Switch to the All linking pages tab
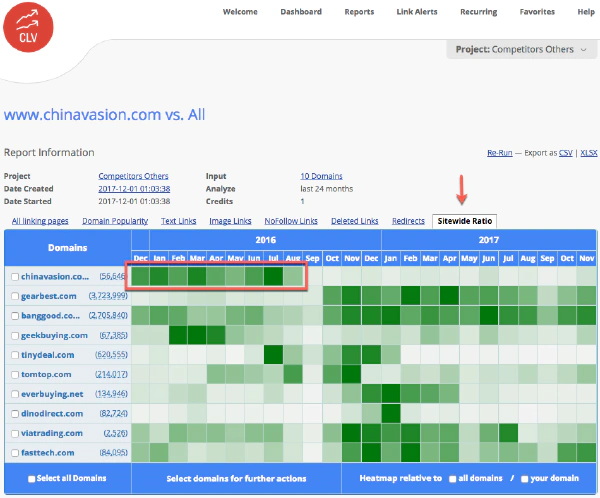The width and height of the screenshot is (600, 498). 40,221
